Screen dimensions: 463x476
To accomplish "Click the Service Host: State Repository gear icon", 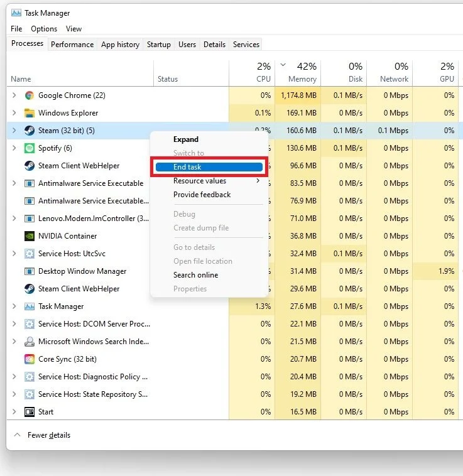I will point(30,394).
